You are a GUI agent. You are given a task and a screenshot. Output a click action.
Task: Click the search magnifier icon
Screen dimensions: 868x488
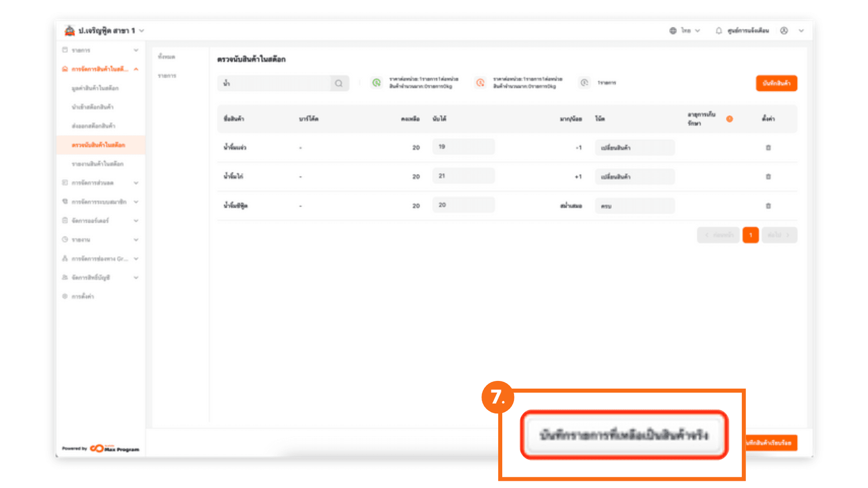pyautogui.click(x=339, y=83)
